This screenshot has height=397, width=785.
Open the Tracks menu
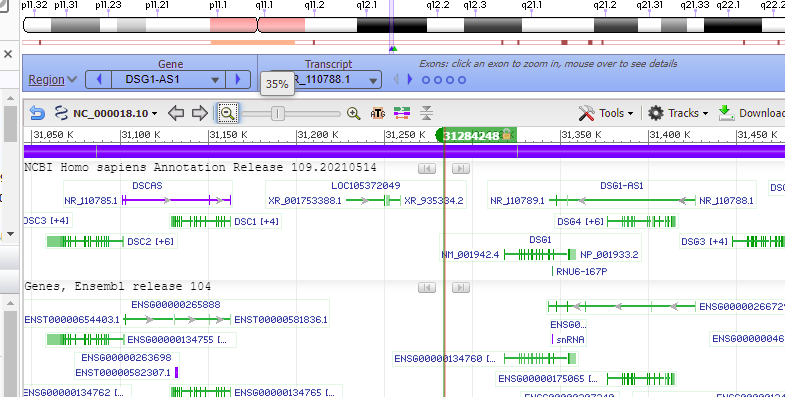(678, 113)
